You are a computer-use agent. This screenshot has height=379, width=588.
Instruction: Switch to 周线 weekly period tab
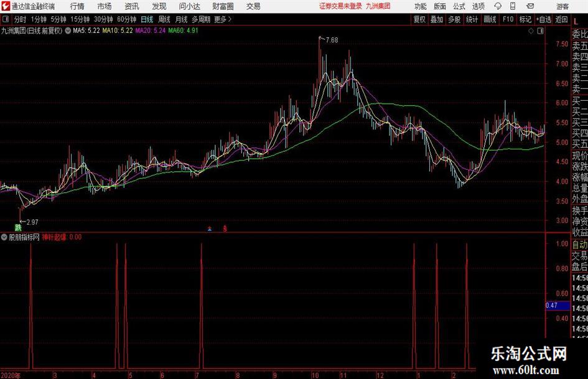pyautogui.click(x=164, y=19)
